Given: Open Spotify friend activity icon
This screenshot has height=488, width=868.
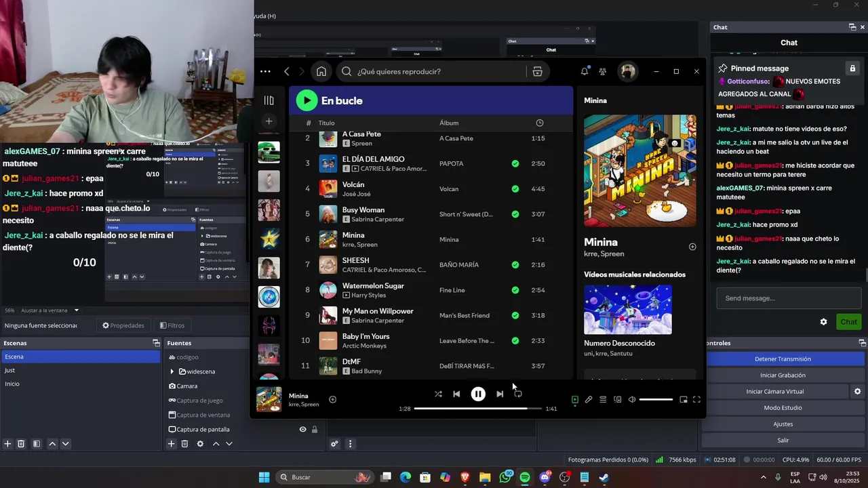Looking at the screenshot, I should [603, 71].
